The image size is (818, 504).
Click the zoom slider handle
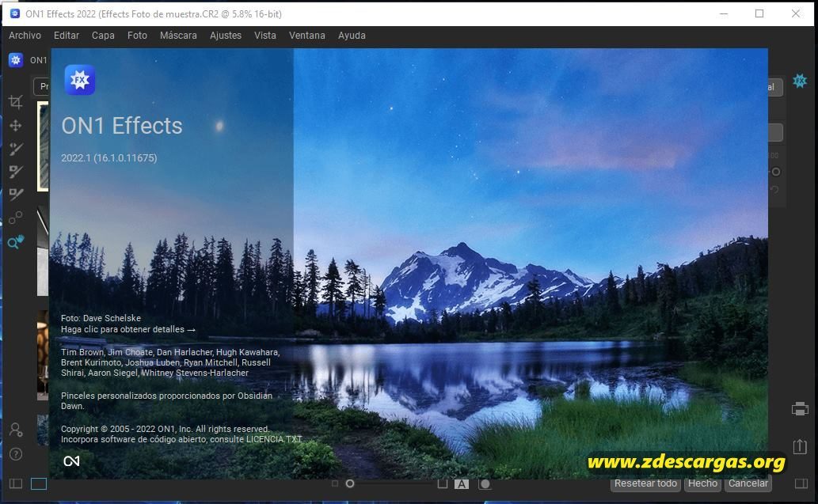tap(350, 483)
